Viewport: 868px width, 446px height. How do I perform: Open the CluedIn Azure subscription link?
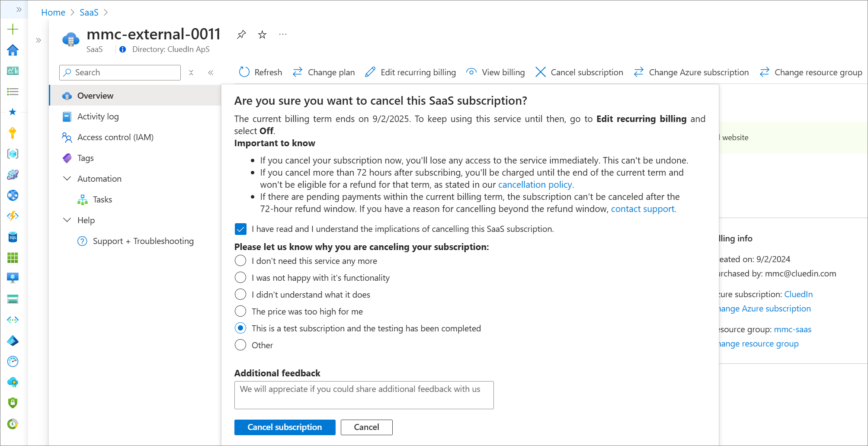tap(798, 294)
